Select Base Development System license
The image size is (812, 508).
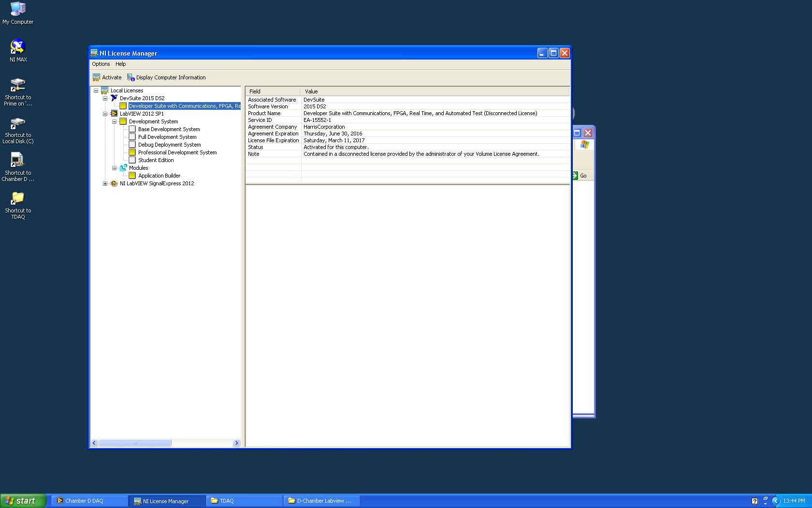(x=169, y=129)
